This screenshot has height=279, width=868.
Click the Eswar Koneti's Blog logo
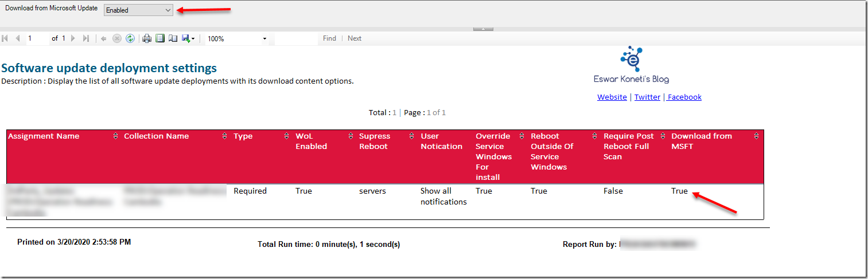click(x=632, y=65)
